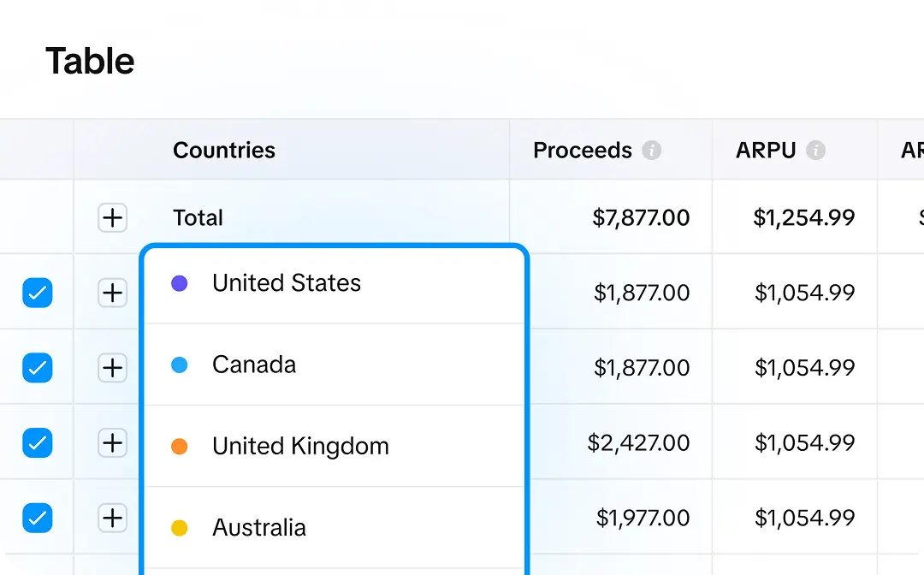The image size is (924, 575).
Task: Expand the Australia row with its plus button
Action: [x=112, y=518]
